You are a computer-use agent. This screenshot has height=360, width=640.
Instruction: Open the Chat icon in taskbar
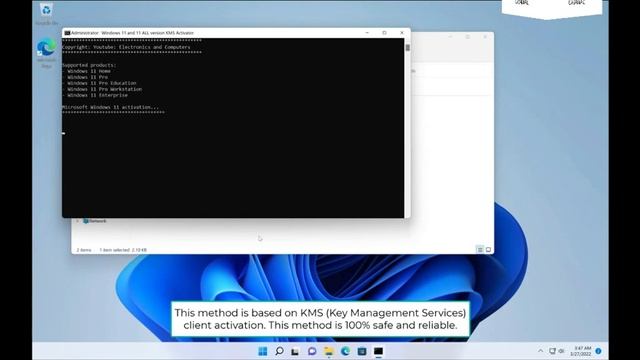point(312,351)
